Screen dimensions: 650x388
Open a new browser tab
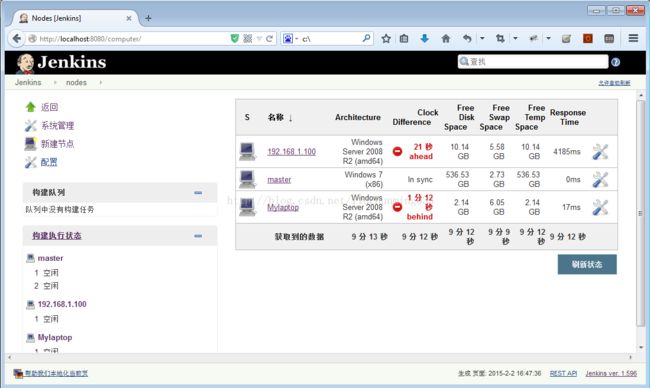pos(148,18)
